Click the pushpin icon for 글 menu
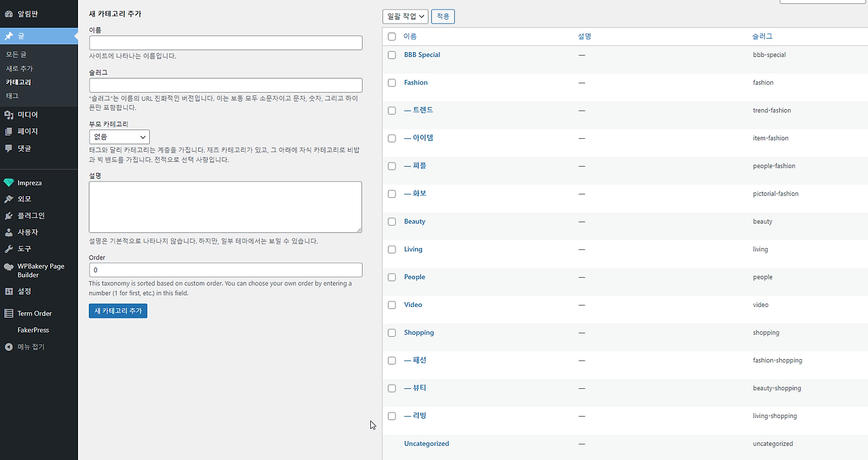Viewport: 868px width, 460px height. click(9, 36)
